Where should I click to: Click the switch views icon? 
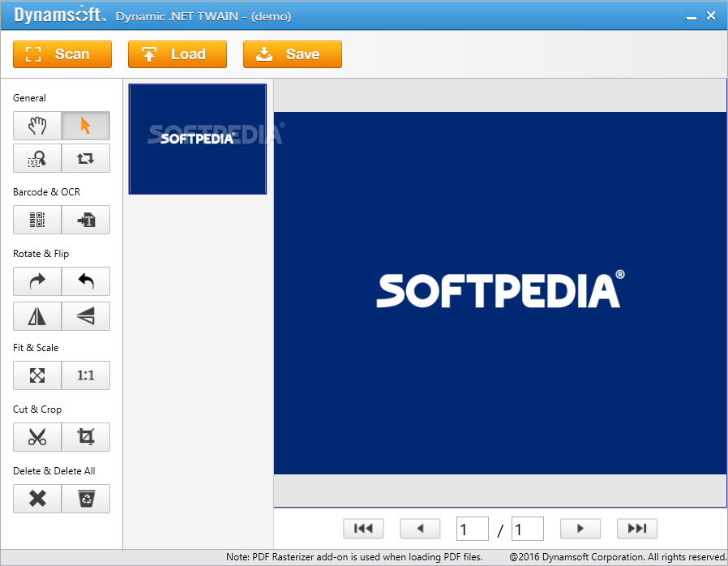(x=86, y=158)
